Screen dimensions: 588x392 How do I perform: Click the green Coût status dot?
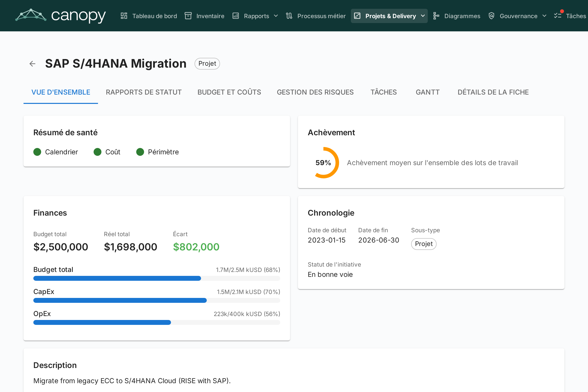pos(98,152)
